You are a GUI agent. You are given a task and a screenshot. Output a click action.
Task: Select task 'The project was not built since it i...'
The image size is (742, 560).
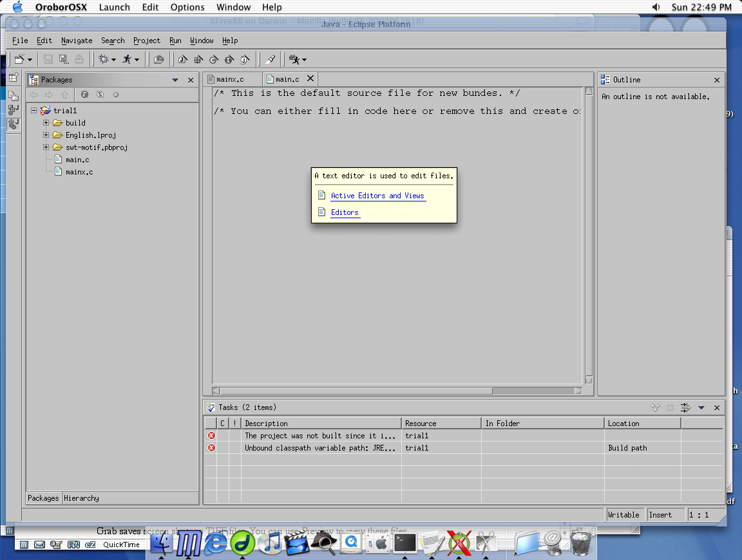point(320,436)
